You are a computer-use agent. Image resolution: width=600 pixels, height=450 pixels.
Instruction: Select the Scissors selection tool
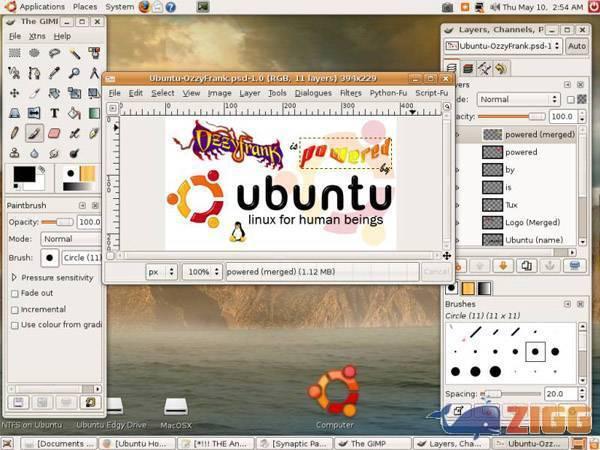(x=15, y=73)
